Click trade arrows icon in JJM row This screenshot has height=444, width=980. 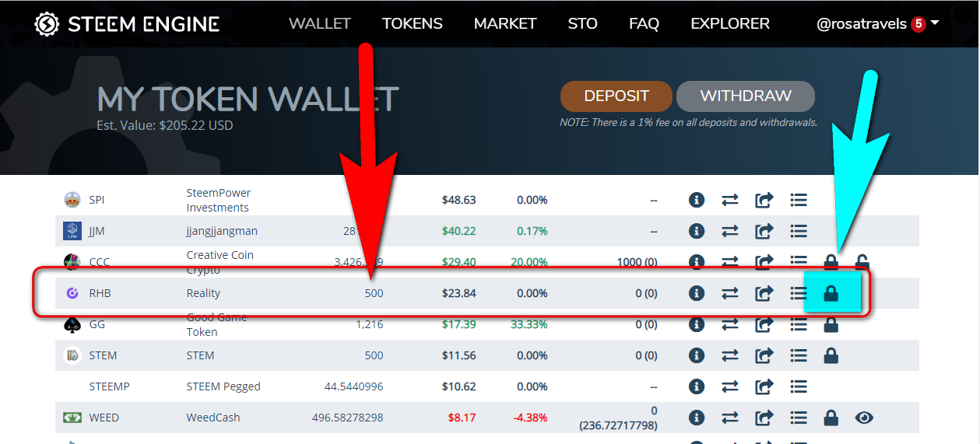coord(730,231)
